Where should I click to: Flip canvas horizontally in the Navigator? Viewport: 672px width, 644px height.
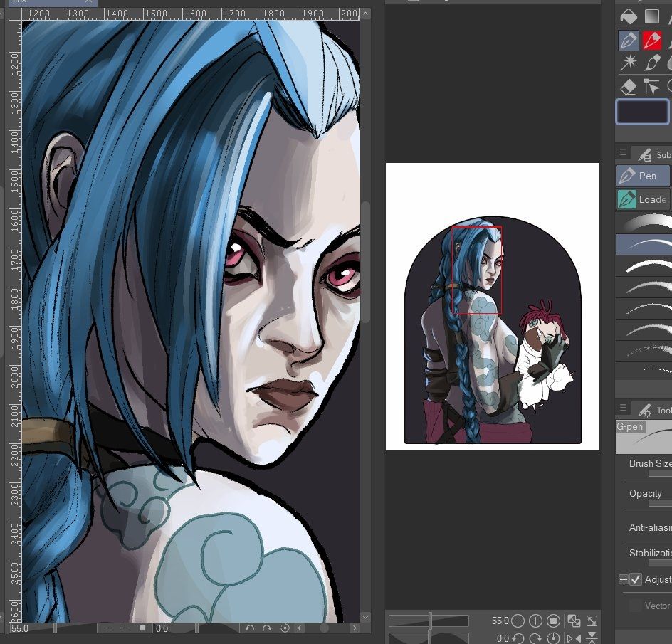pos(574,638)
